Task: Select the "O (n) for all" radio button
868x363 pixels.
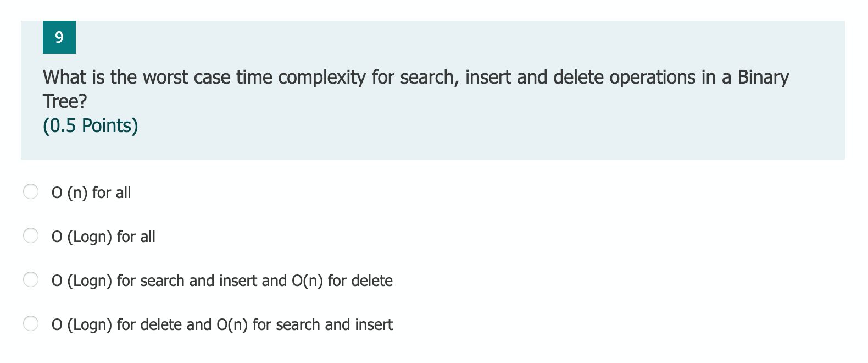Action: coord(31,191)
